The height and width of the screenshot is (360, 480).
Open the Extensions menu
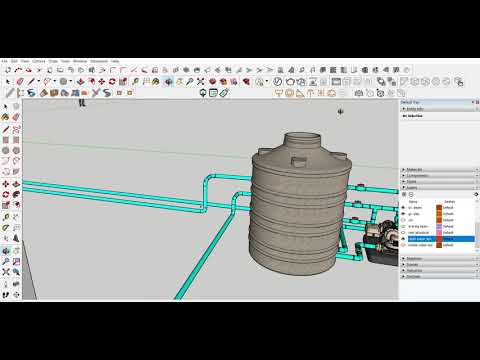(x=99, y=61)
